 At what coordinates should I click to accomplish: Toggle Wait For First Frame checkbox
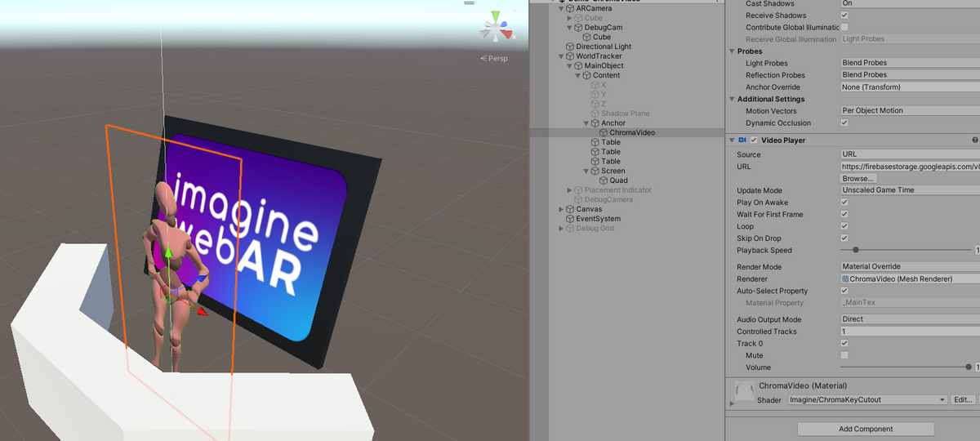(x=844, y=214)
